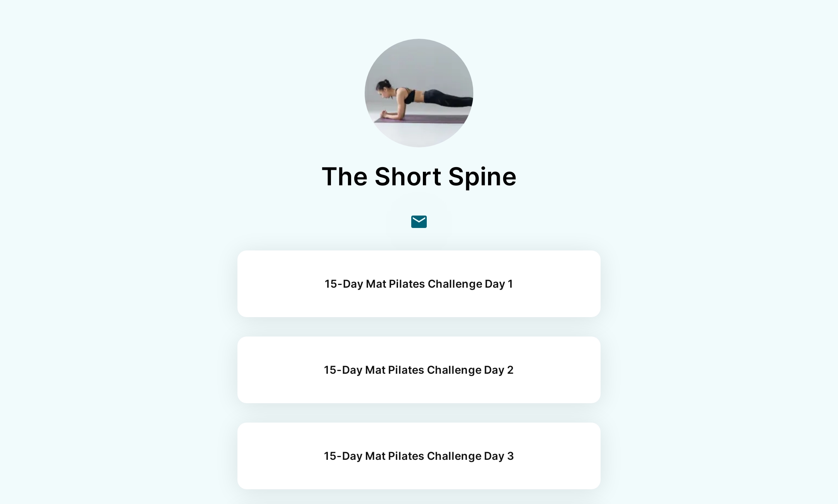The width and height of the screenshot is (838, 504).
Task: Open 15-Day Mat Pilates Challenge Day 1
Action: pyautogui.click(x=419, y=284)
